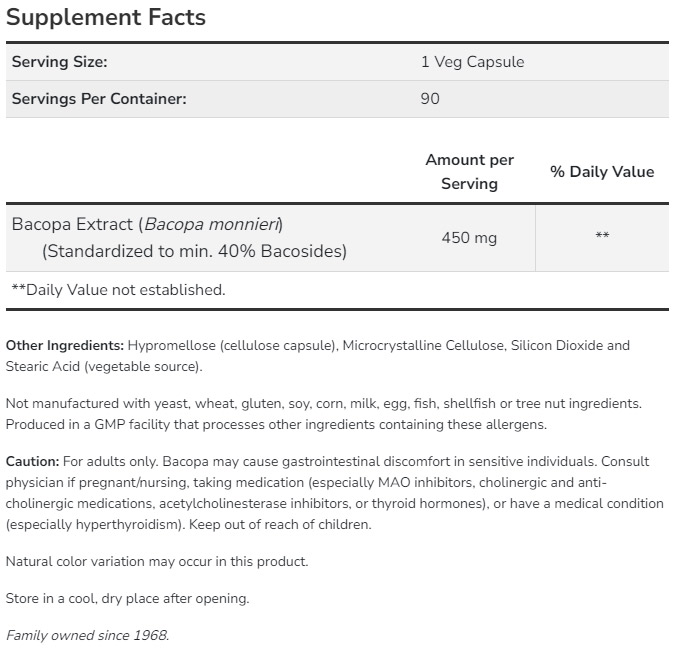Click the 450 mg amount cell
The image size is (677, 652).
(x=469, y=238)
